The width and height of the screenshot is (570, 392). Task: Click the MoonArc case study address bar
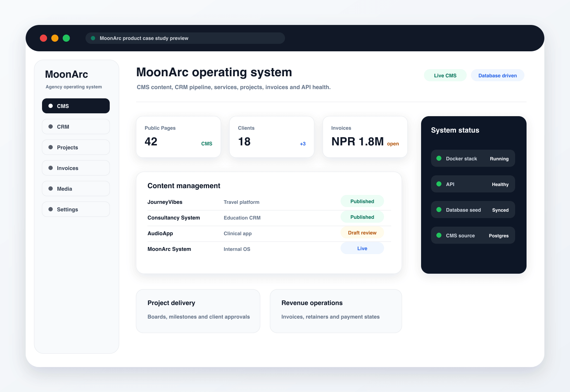point(185,38)
